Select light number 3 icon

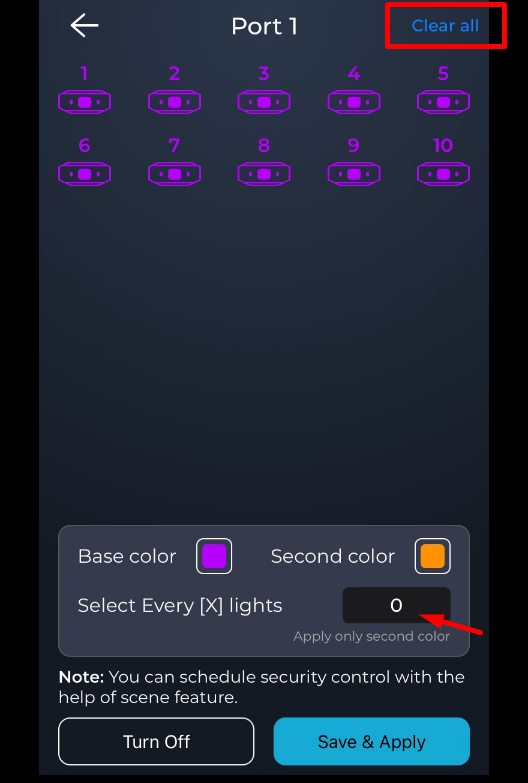pyautogui.click(x=264, y=102)
